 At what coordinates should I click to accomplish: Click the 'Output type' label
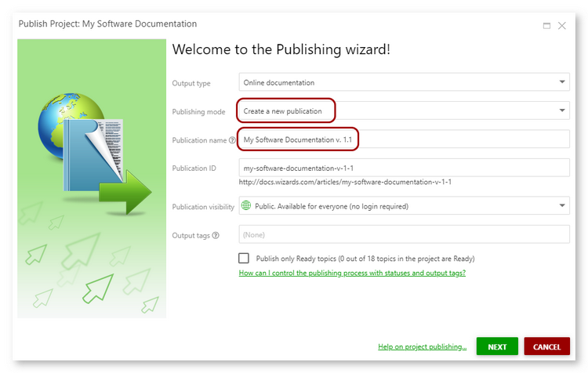click(191, 83)
